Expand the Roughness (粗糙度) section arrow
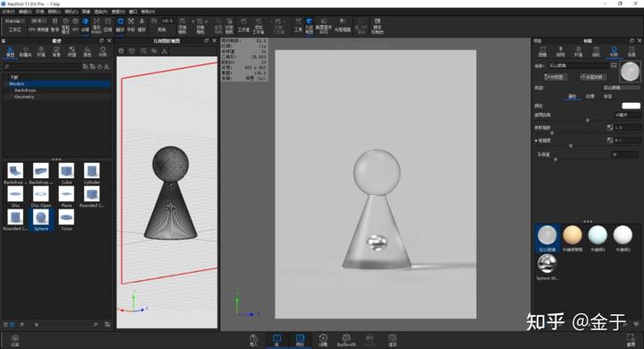 tap(536, 140)
